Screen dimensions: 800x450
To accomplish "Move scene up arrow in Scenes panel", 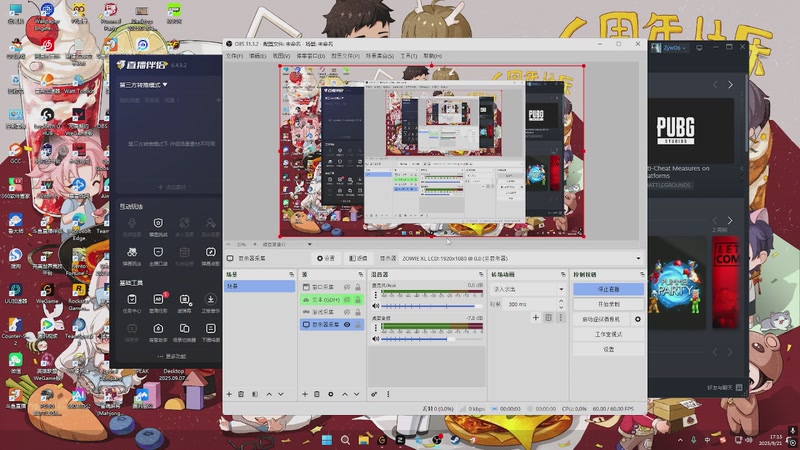I will tap(269, 394).
